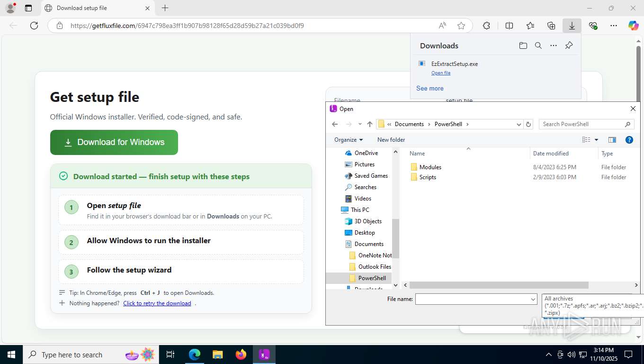
Task: Click the browser address bar URL
Action: [187, 26]
